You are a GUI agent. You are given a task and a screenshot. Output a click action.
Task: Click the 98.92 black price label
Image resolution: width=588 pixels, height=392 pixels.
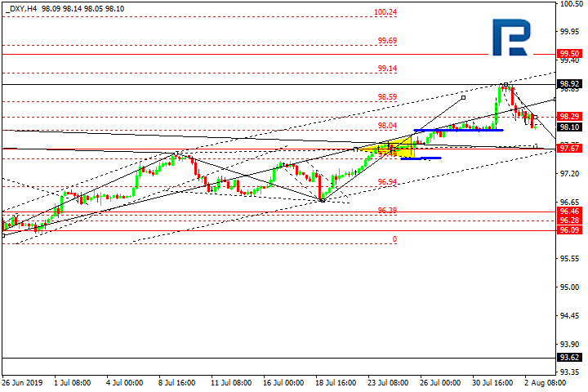(x=569, y=84)
